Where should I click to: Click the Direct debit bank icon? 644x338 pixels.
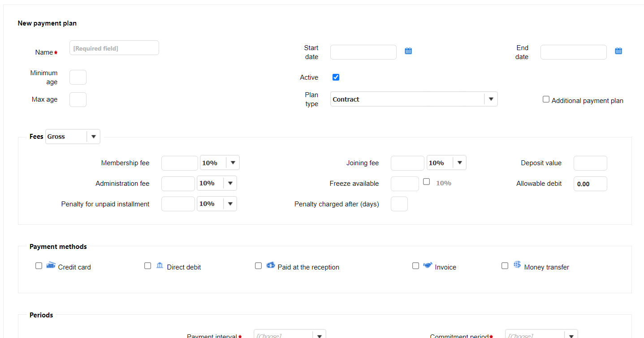(160, 266)
